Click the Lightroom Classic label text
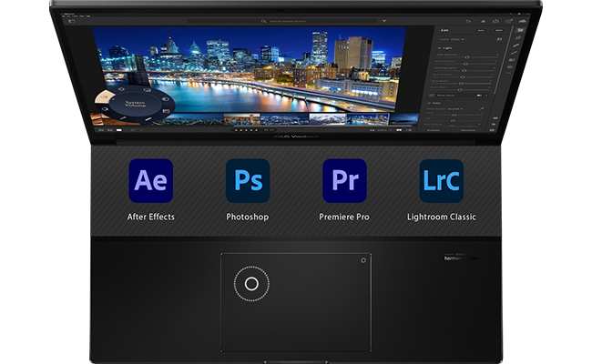 point(442,217)
